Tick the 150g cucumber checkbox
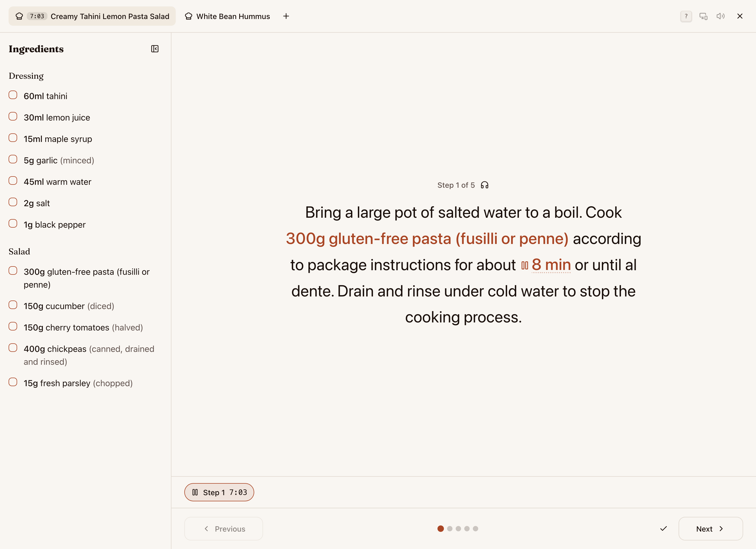The width and height of the screenshot is (756, 549). (13, 305)
